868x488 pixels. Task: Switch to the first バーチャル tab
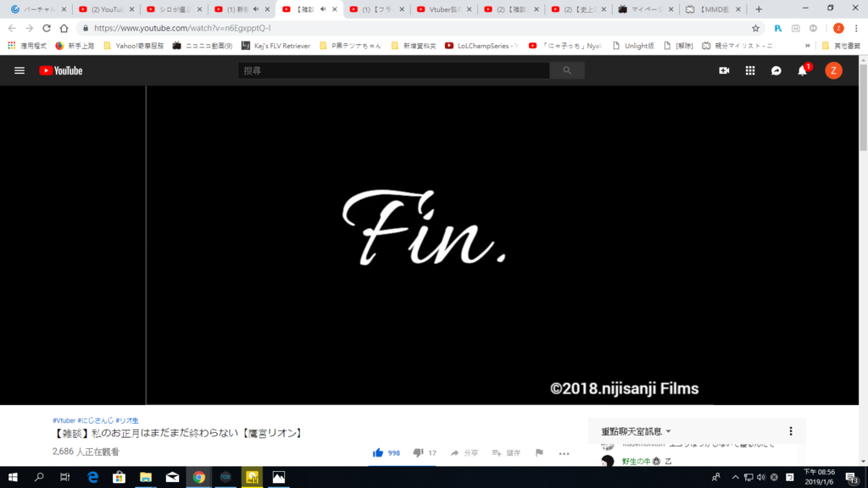pos(37,8)
